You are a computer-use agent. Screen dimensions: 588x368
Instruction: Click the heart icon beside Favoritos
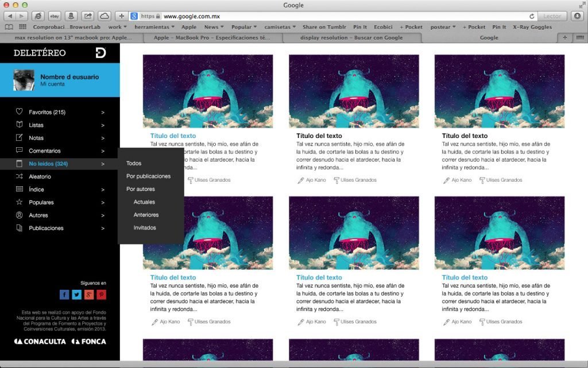tap(19, 112)
